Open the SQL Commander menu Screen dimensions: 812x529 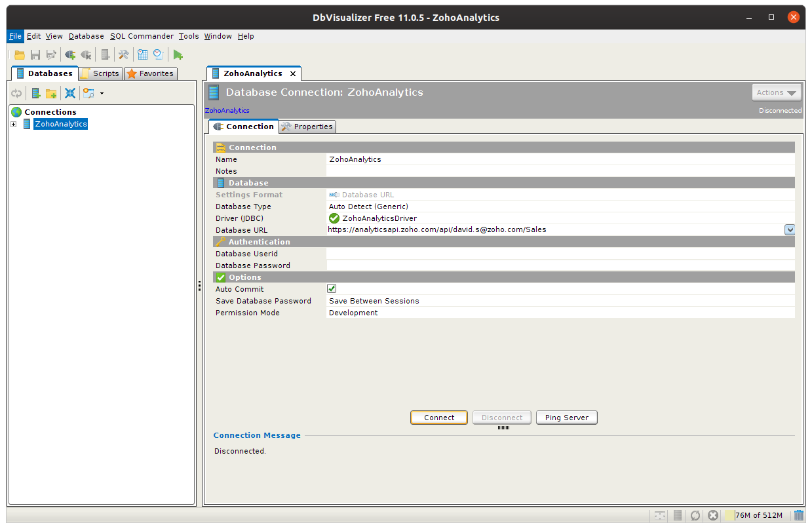tap(142, 36)
